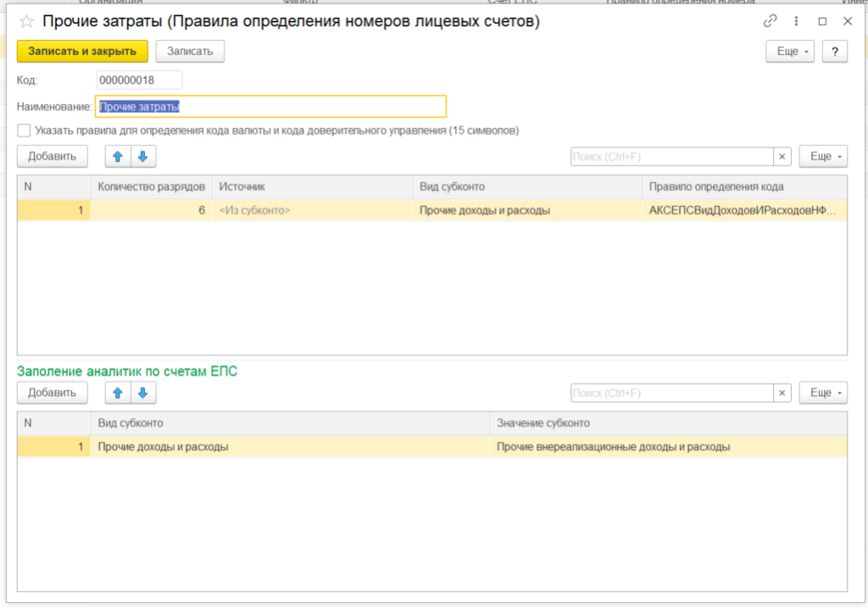Focus the Наименование text field
The image size is (868, 608).
point(270,107)
